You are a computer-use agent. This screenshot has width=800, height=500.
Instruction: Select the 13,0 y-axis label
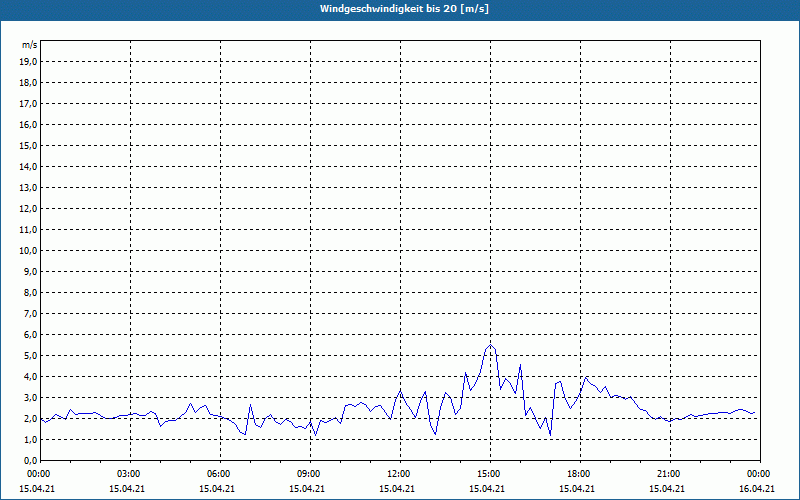pos(29,188)
